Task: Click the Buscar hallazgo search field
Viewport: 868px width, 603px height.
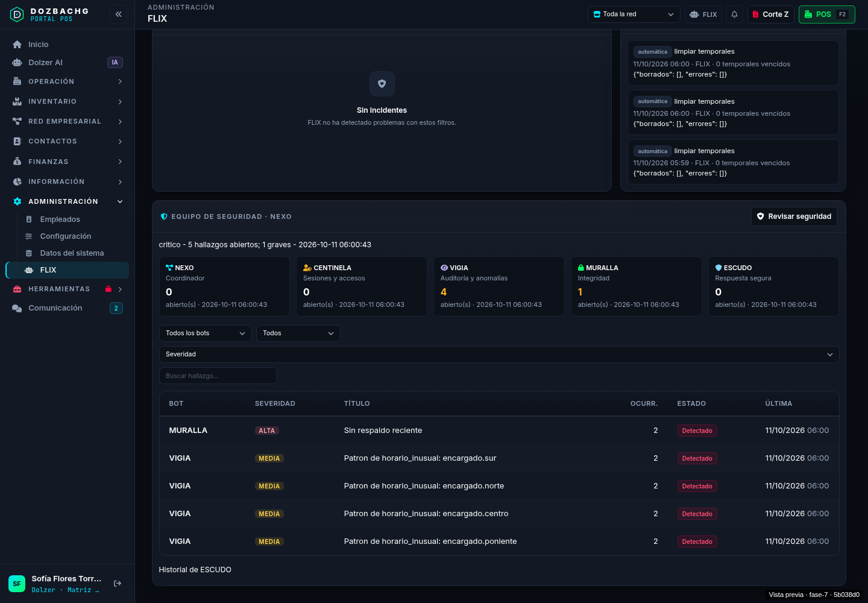Action: coord(218,376)
